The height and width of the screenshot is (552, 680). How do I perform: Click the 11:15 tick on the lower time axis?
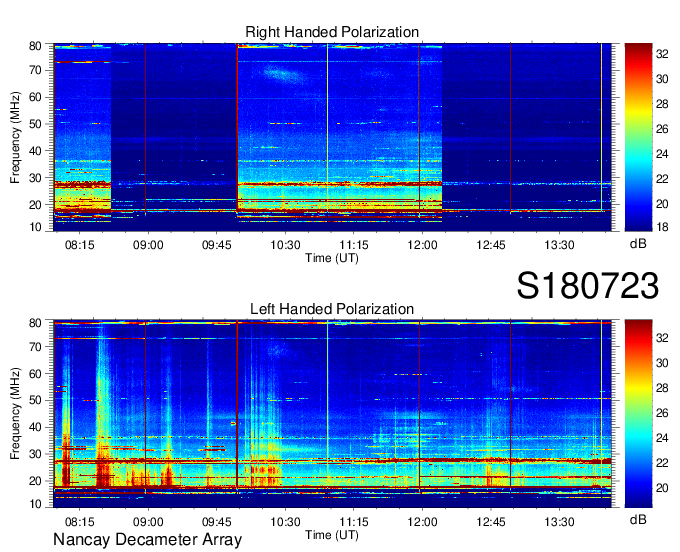click(353, 522)
